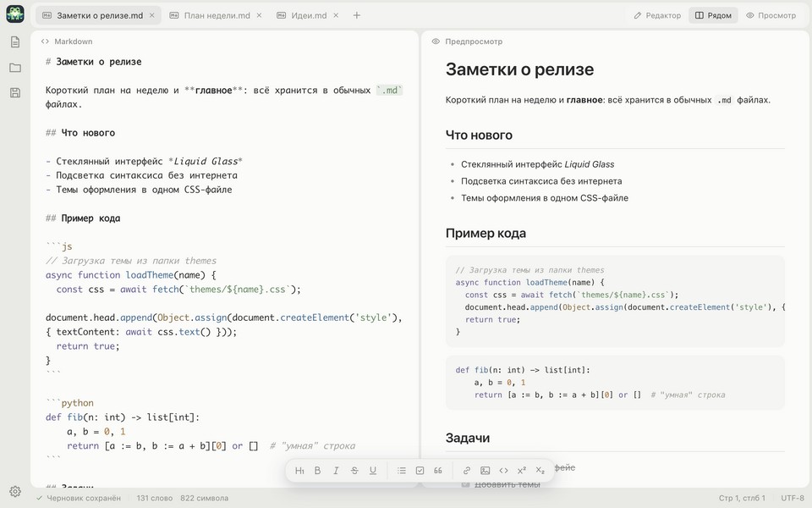Save the document using the sidebar icon
The width and height of the screenshot is (812, 508).
point(15,93)
